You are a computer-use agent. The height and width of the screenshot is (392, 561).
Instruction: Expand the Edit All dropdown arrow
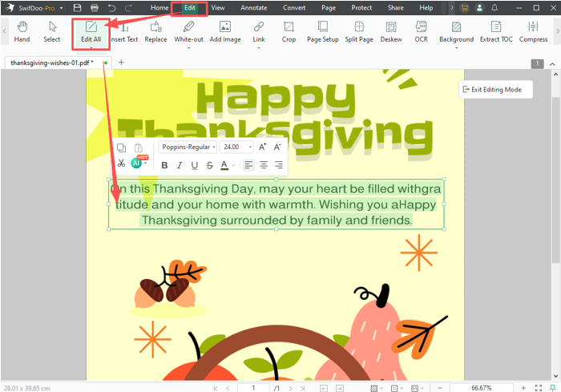(x=91, y=47)
